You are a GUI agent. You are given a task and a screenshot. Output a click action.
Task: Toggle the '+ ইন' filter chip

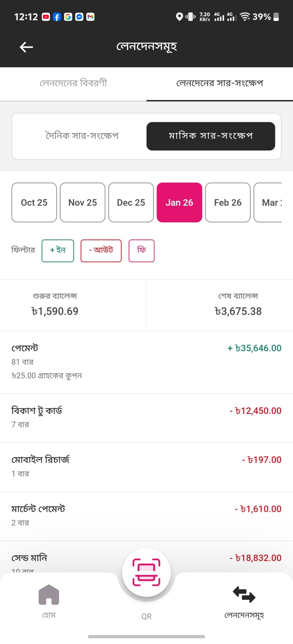(x=58, y=251)
